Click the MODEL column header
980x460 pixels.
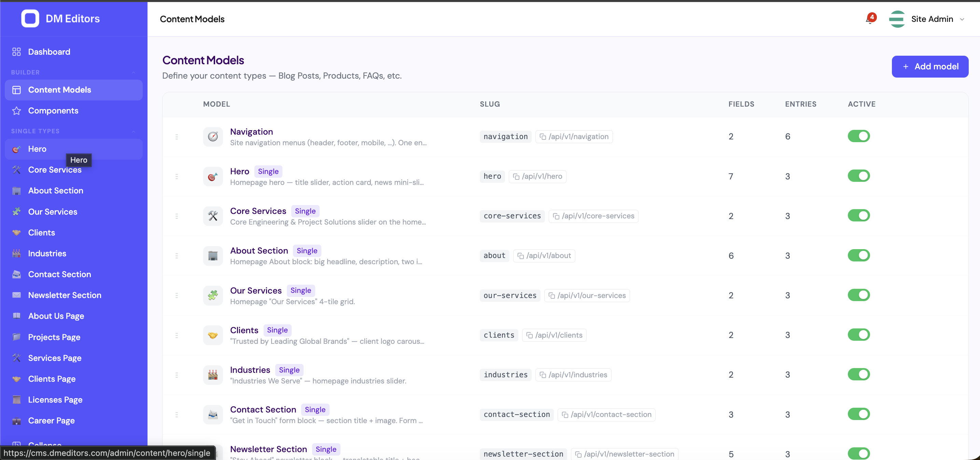point(216,104)
